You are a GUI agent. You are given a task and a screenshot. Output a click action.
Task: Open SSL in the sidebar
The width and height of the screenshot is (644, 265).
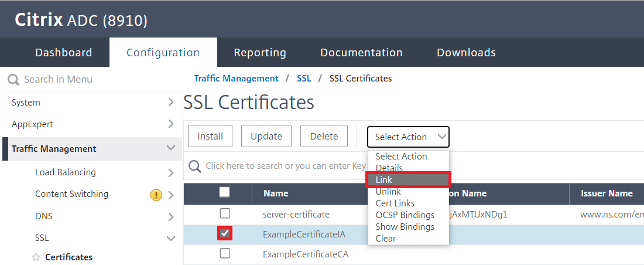click(x=42, y=238)
